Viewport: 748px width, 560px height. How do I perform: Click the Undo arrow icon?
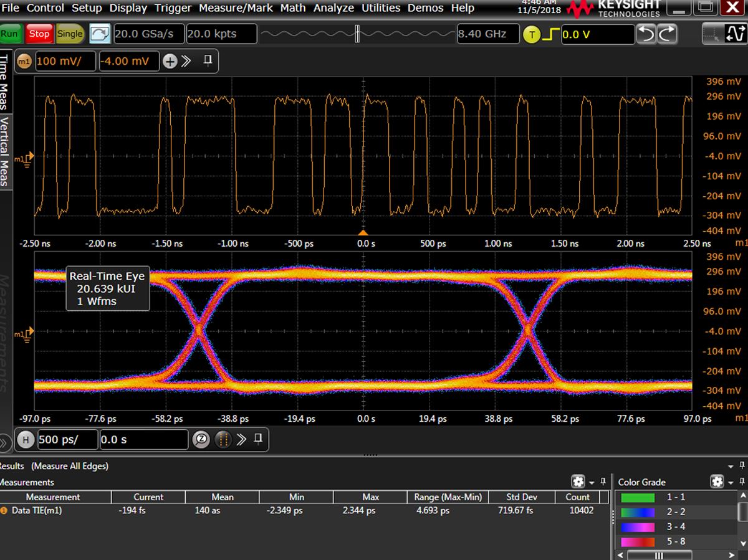[647, 34]
